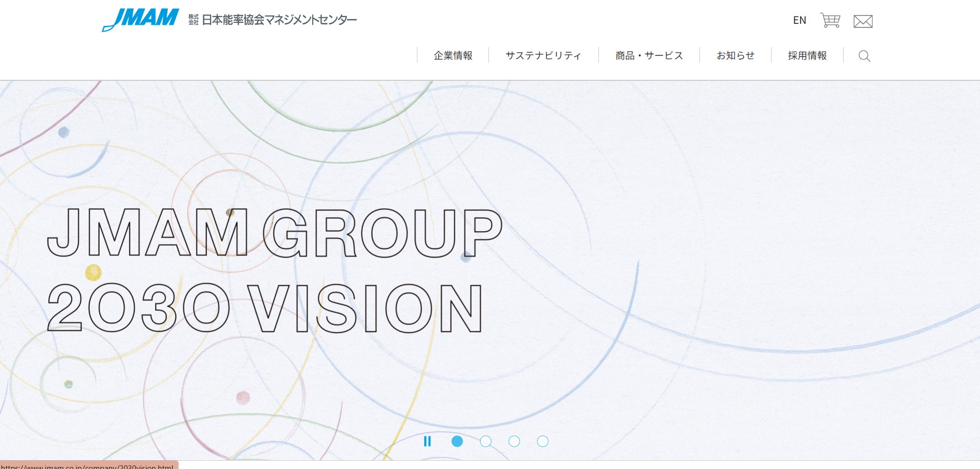Open the shopping cart icon
The image size is (980, 469).
(830, 21)
